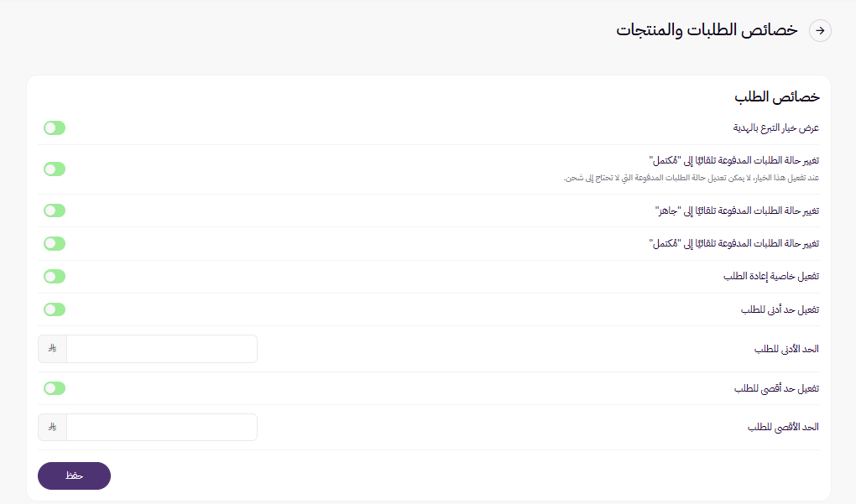Disable auto-changing paid orders to 'مُكتمل' status
This screenshot has width=856, height=504.
(54, 169)
